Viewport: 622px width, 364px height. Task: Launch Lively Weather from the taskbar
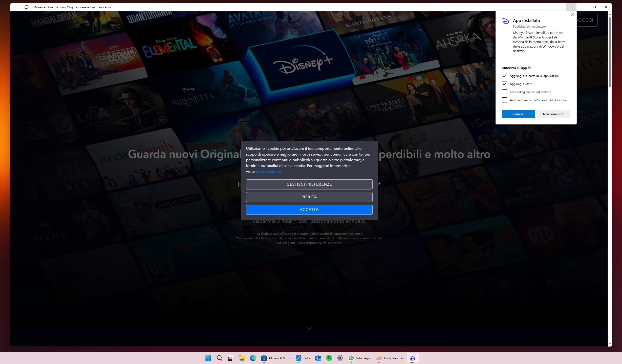[x=379, y=358]
